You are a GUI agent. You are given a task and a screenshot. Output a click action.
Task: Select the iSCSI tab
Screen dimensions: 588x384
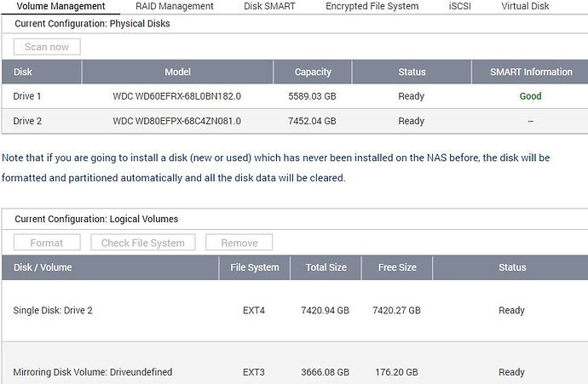pos(459,6)
